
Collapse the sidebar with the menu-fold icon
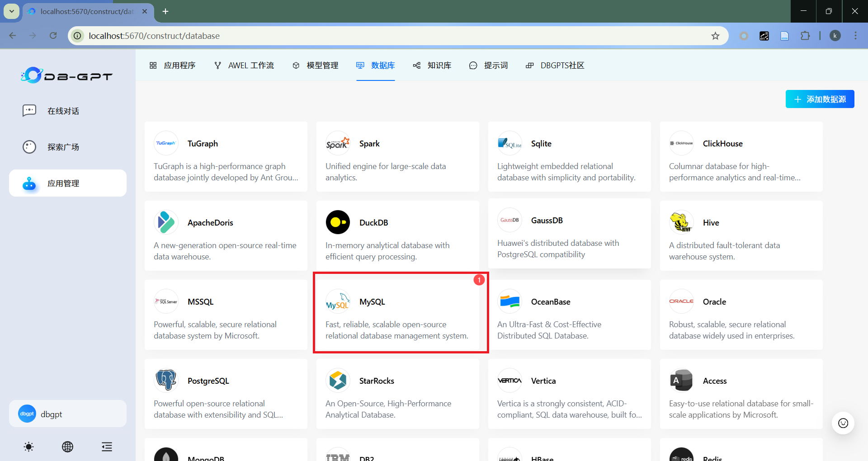click(107, 447)
